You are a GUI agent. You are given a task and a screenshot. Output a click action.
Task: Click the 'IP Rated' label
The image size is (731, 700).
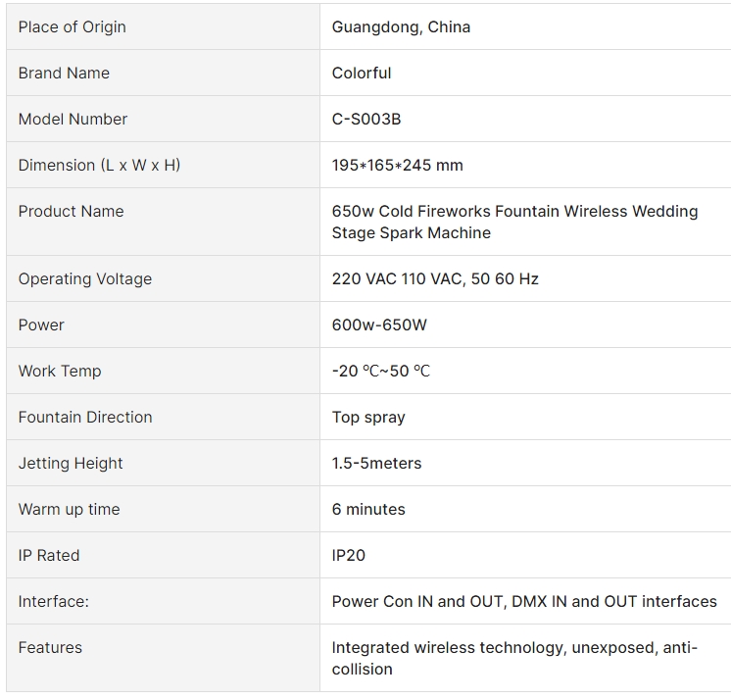(49, 556)
